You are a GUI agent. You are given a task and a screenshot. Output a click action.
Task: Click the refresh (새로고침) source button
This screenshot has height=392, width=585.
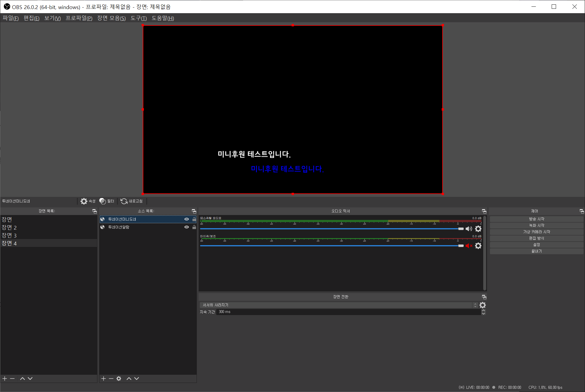[132, 201]
